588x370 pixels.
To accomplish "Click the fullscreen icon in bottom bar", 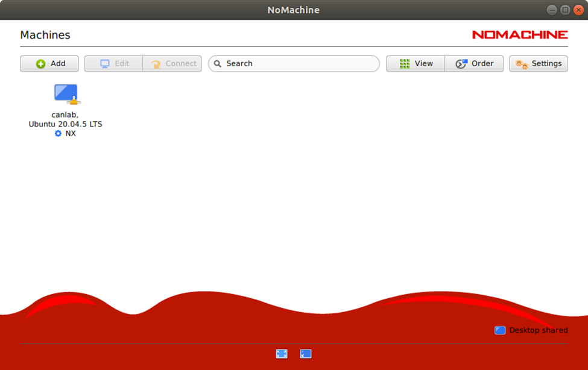I will [282, 354].
